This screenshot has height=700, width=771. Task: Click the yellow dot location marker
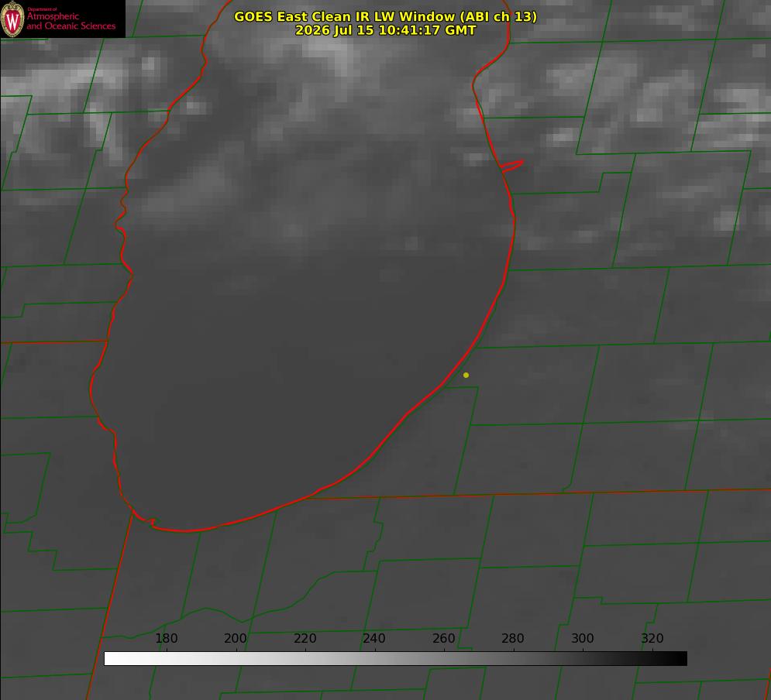pos(466,375)
